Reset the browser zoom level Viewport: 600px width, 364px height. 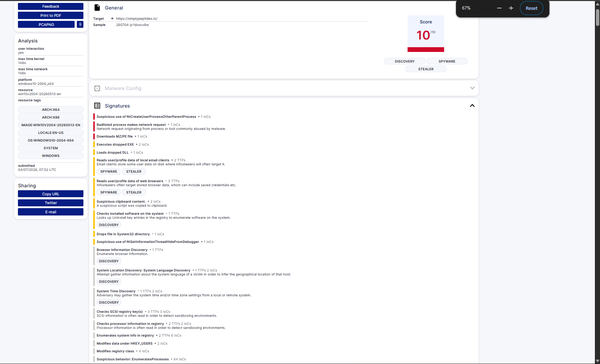532,8
